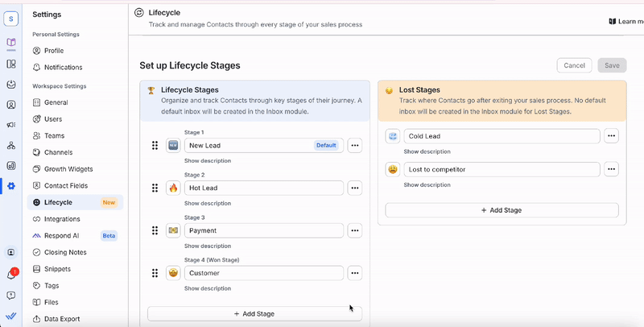
Task: Open the notifications bell in left rail
Action: 11,275
